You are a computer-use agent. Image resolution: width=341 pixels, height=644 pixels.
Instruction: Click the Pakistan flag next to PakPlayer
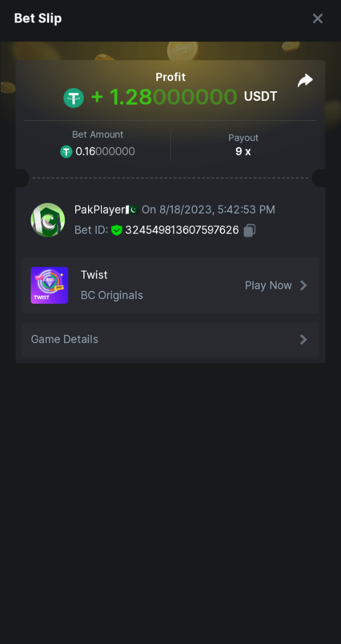pyautogui.click(x=132, y=210)
